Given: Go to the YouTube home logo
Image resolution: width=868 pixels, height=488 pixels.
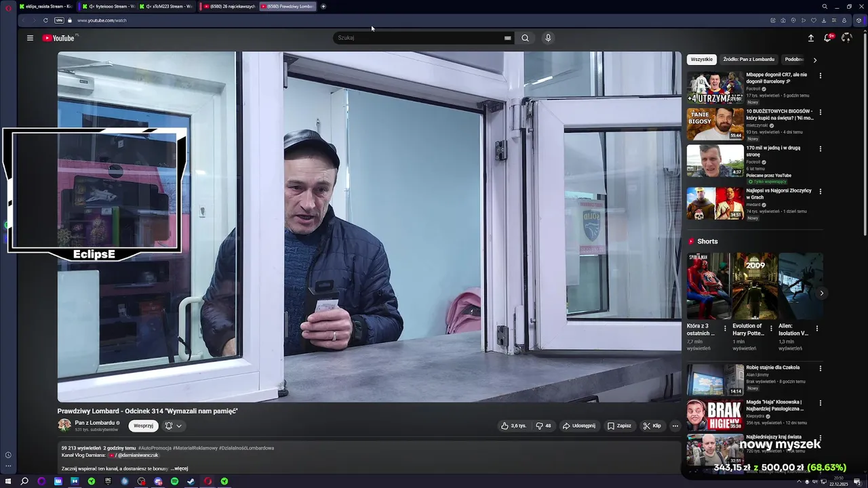Looking at the screenshot, I should point(58,38).
